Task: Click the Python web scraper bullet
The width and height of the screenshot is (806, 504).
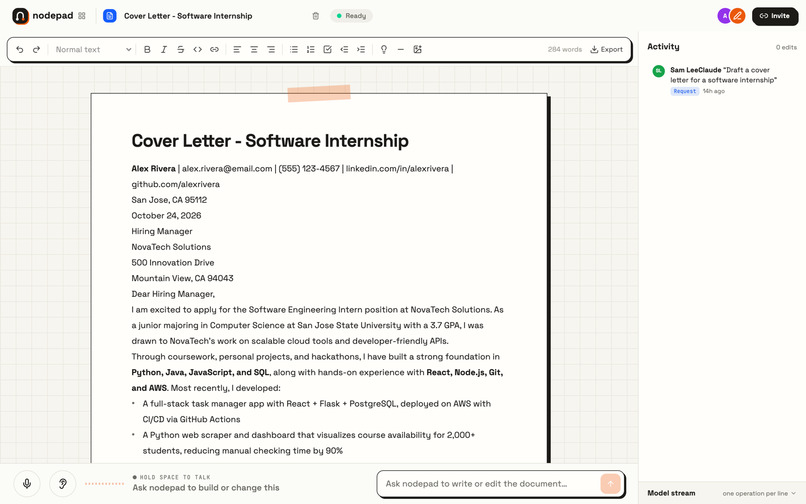Action: [308, 443]
